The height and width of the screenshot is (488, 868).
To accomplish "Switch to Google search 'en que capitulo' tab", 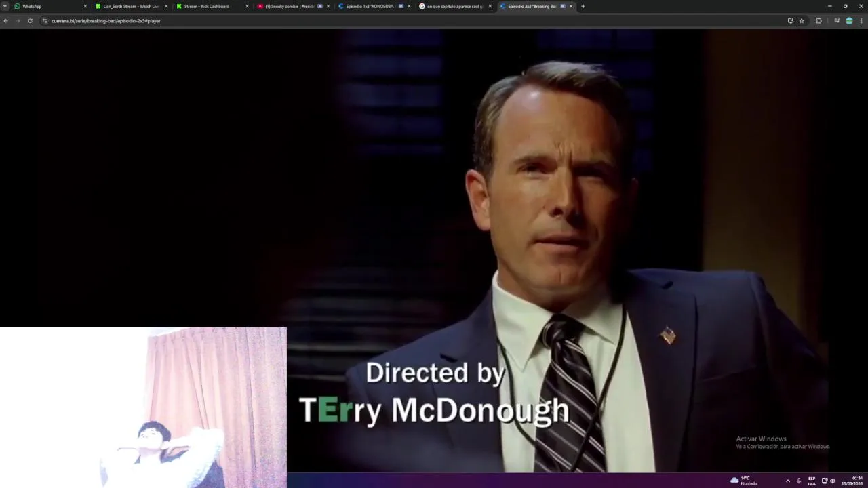I will (x=455, y=6).
